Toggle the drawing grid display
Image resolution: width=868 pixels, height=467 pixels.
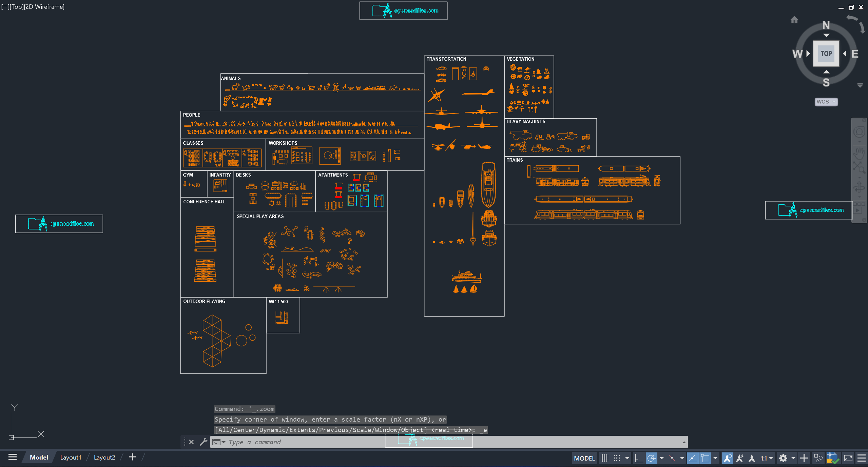tap(604, 459)
